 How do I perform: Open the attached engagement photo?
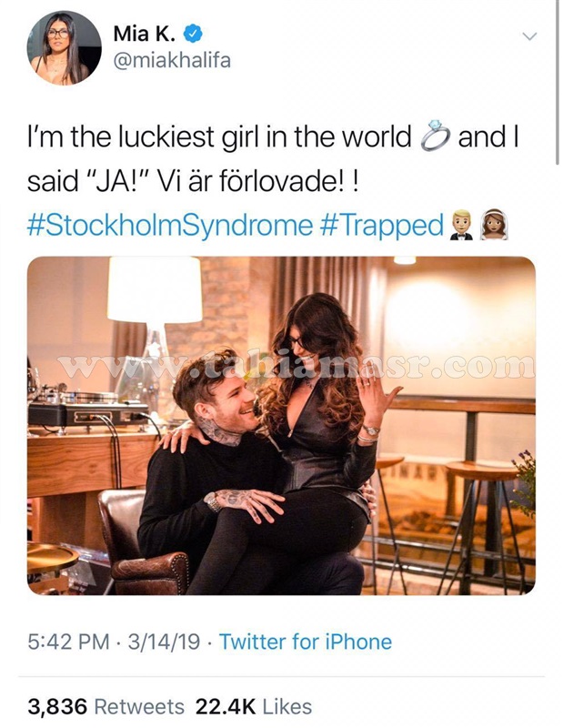(x=281, y=426)
